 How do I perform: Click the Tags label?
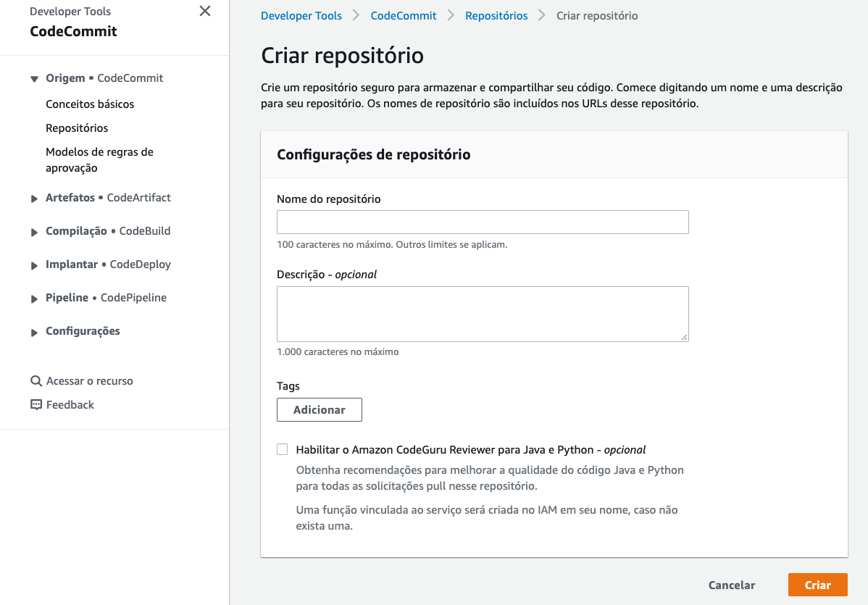288,385
